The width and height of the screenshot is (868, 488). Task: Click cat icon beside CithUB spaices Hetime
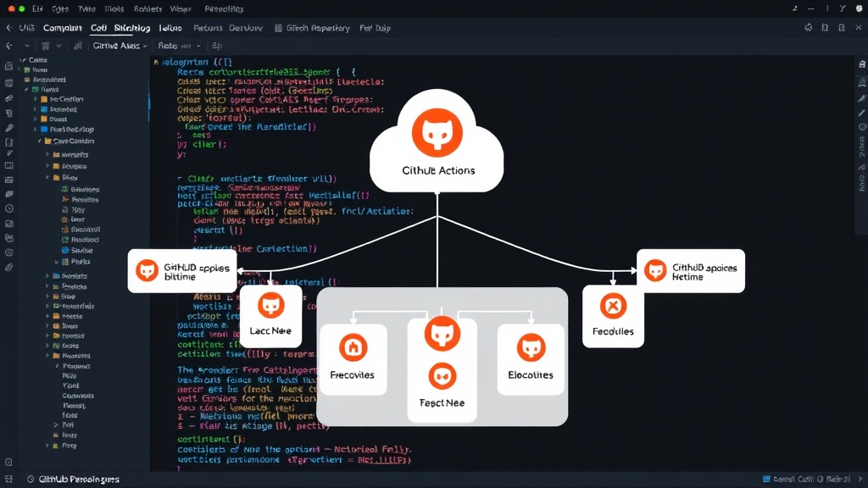(x=655, y=270)
